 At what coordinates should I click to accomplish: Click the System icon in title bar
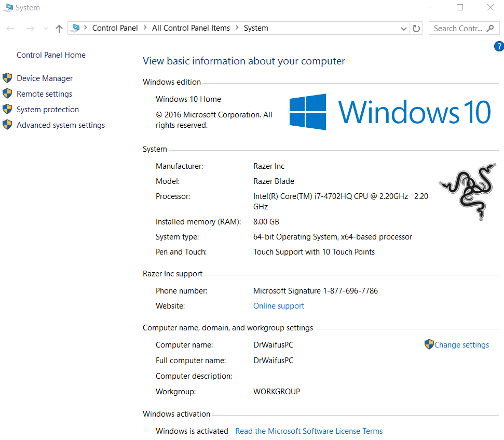pos(8,7)
